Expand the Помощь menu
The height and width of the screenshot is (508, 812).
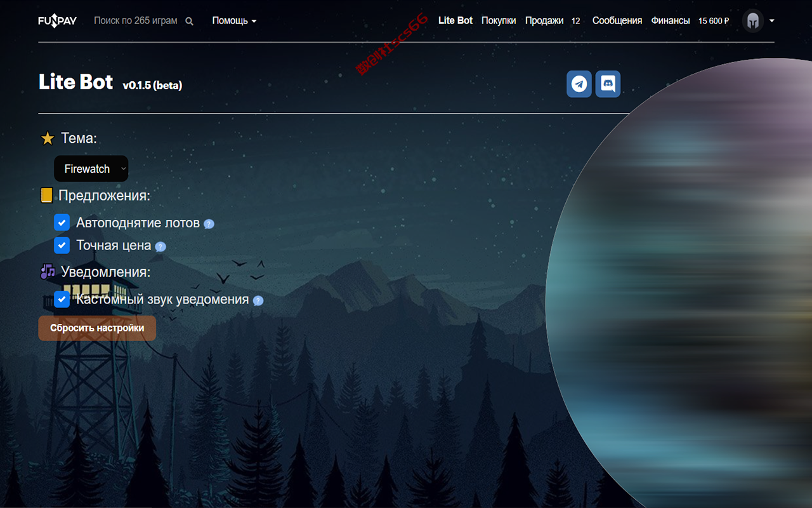pyautogui.click(x=234, y=21)
